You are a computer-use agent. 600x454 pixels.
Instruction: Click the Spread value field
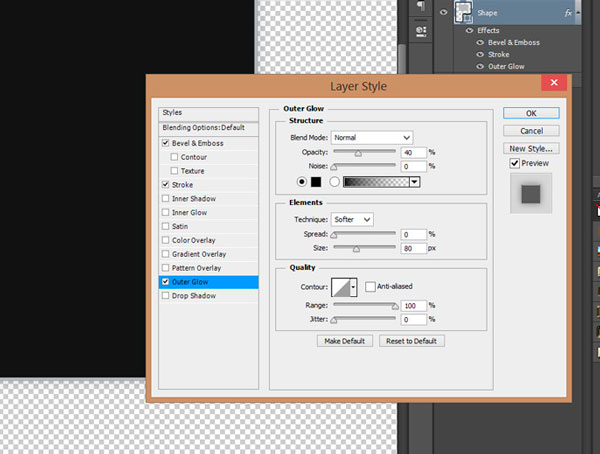[x=413, y=234]
